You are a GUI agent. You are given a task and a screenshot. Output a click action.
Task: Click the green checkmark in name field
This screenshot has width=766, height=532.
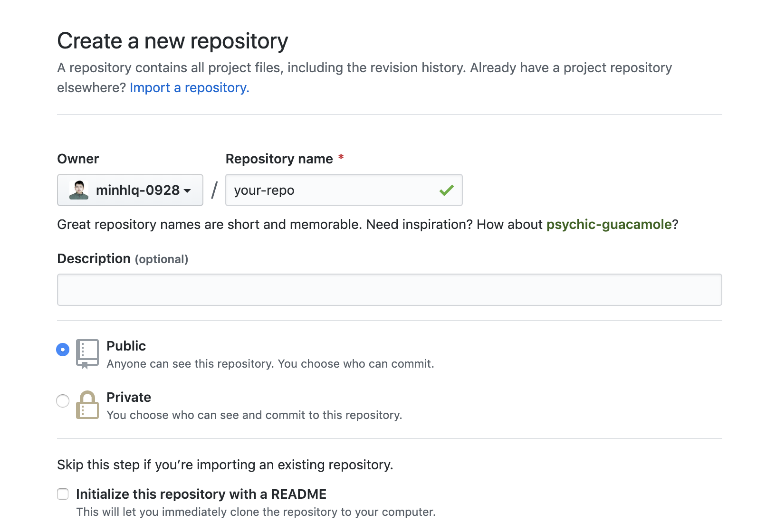pyautogui.click(x=446, y=190)
